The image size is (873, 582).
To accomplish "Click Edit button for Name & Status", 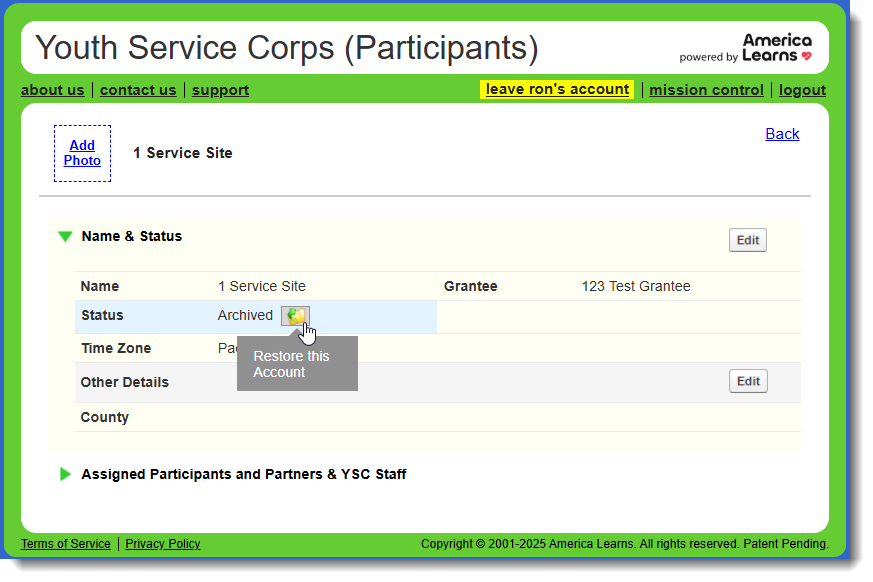I will (x=748, y=240).
